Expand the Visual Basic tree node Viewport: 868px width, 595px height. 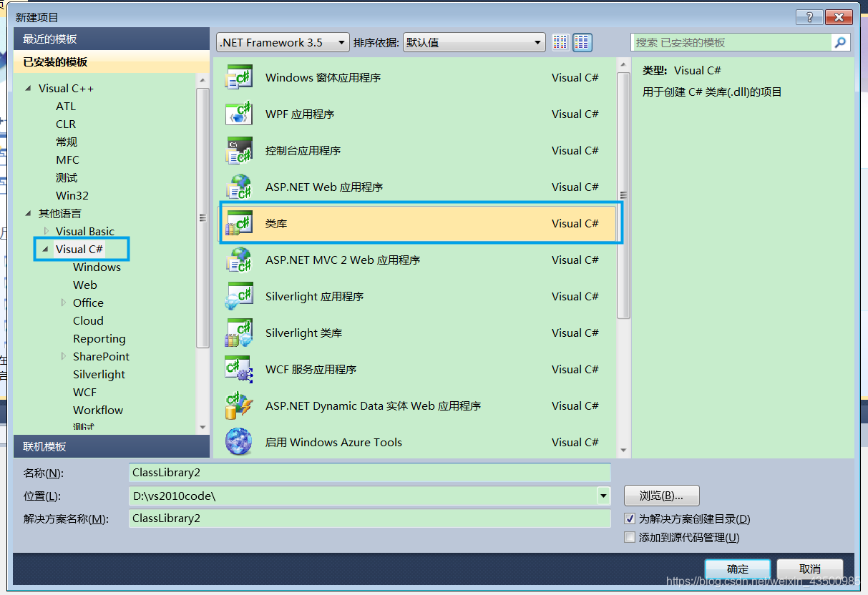pos(47,231)
